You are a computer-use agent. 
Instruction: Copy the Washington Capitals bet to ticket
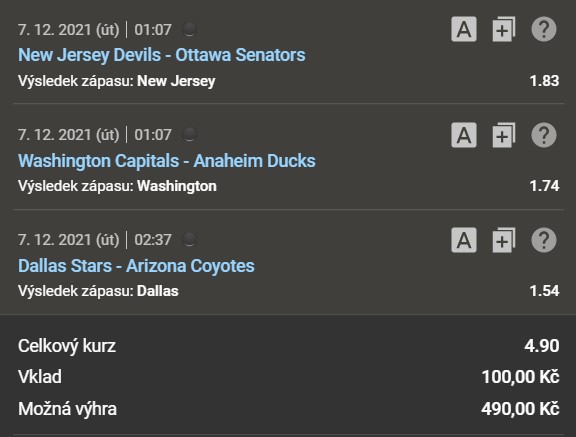pyautogui.click(x=504, y=135)
